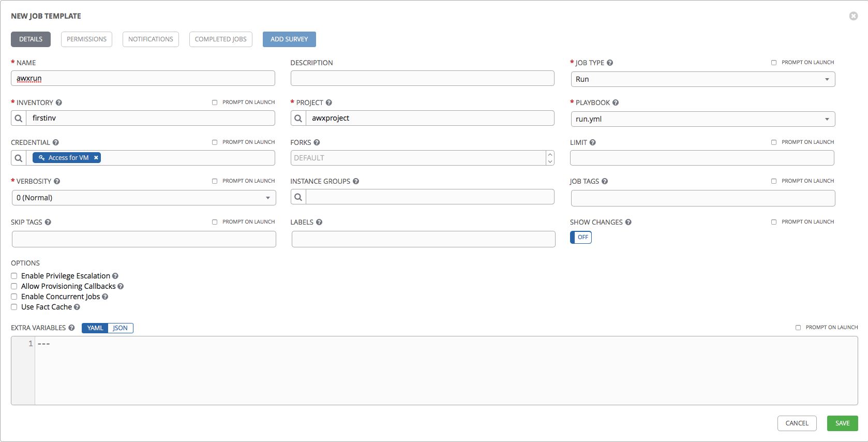Click the Show Changes help icon

coord(628,222)
